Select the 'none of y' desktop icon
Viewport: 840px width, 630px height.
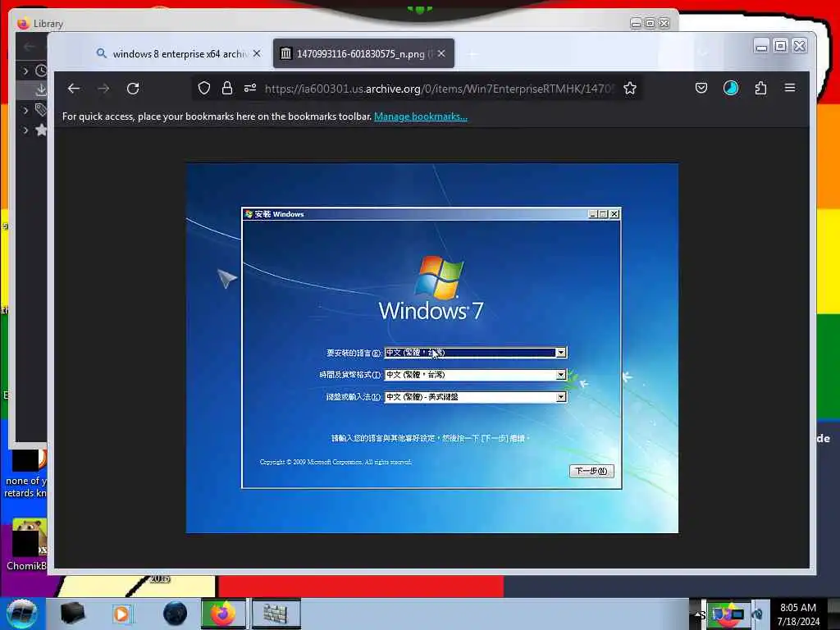pos(27,473)
